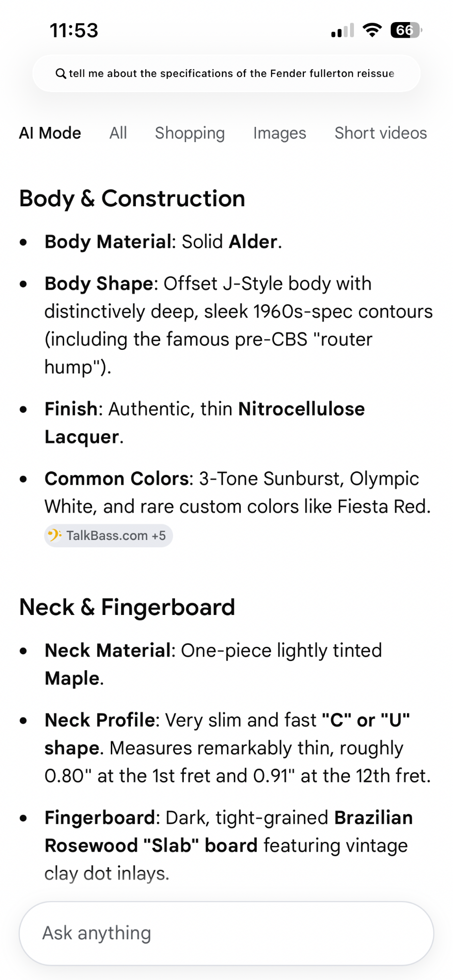Viewport: 453px width, 980px height.
Task: Tap the Neck & Fingerboard heading
Action: pos(127,607)
